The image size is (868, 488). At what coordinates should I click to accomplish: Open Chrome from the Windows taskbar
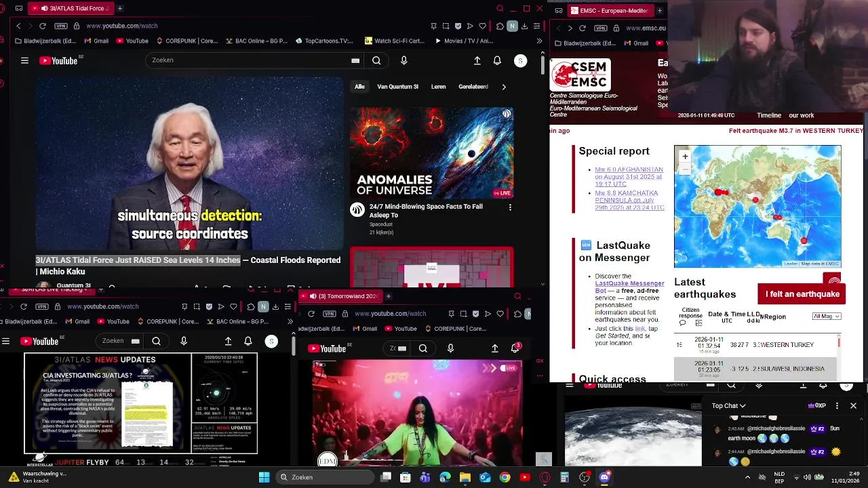click(505, 477)
